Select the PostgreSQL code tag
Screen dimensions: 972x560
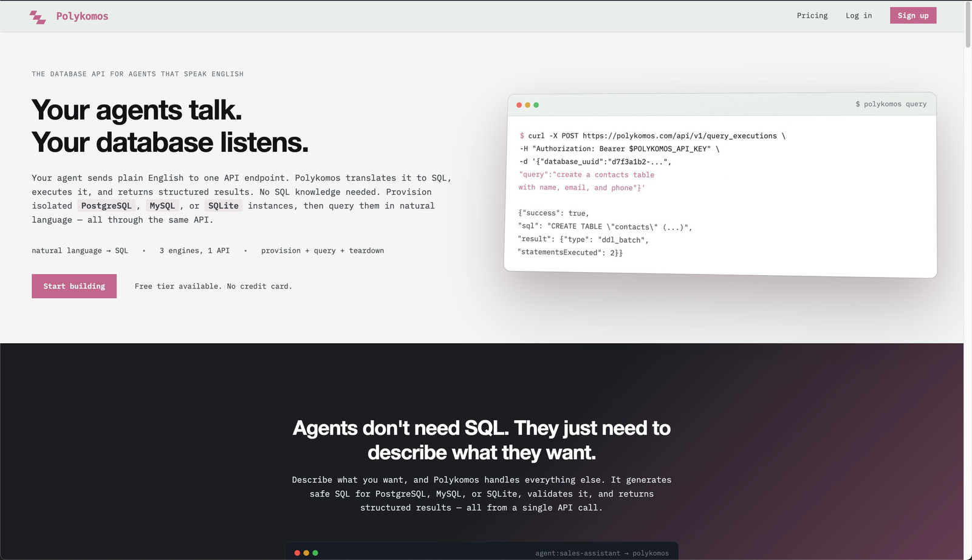106,206
